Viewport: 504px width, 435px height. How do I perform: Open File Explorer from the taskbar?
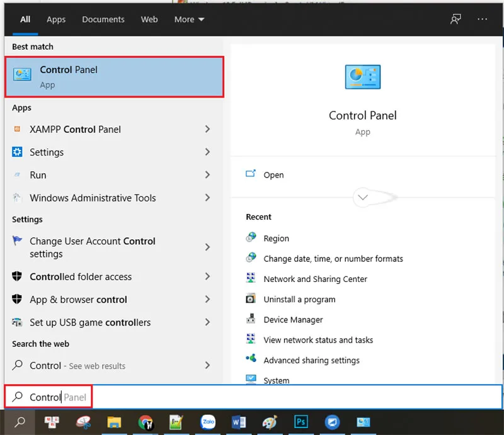pos(114,422)
